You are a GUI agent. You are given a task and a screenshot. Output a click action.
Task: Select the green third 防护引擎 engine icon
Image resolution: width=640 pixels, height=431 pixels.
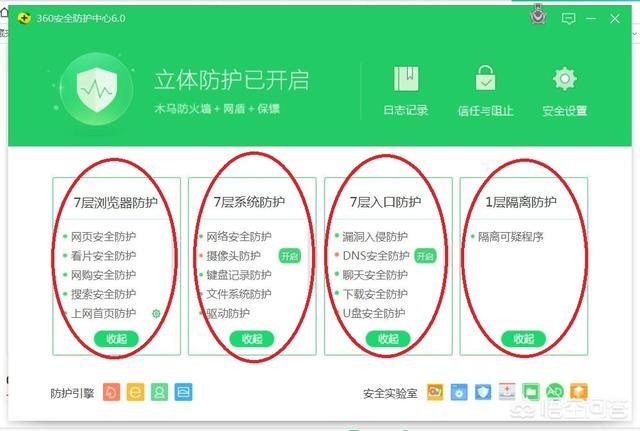click(x=159, y=392)
